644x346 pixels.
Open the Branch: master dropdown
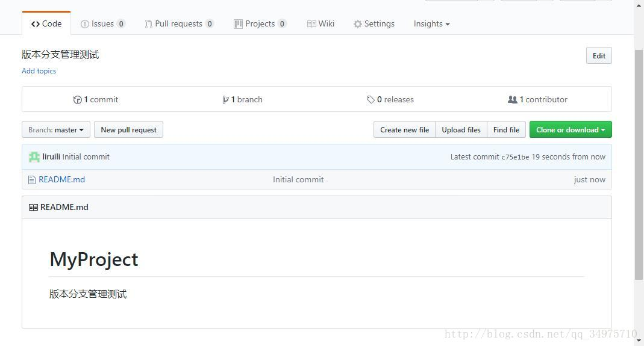tap(56, 130)
